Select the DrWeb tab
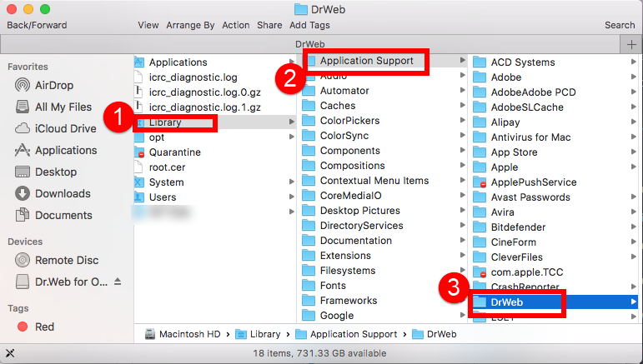The width and height of the screenshot is (643, 364). [x=310, y=44]
